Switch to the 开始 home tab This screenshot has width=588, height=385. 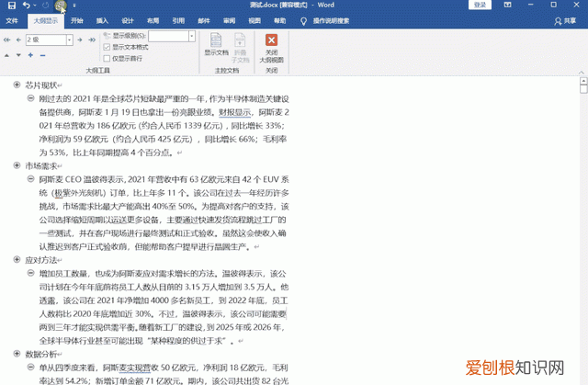tap(77, 21)
